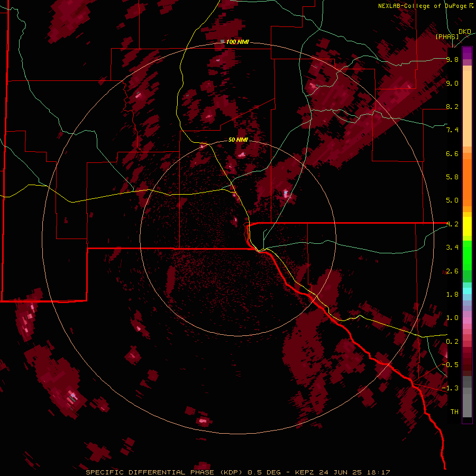Click the -1.3 legend value
This screenshot has width=476, height=476.
450,388
